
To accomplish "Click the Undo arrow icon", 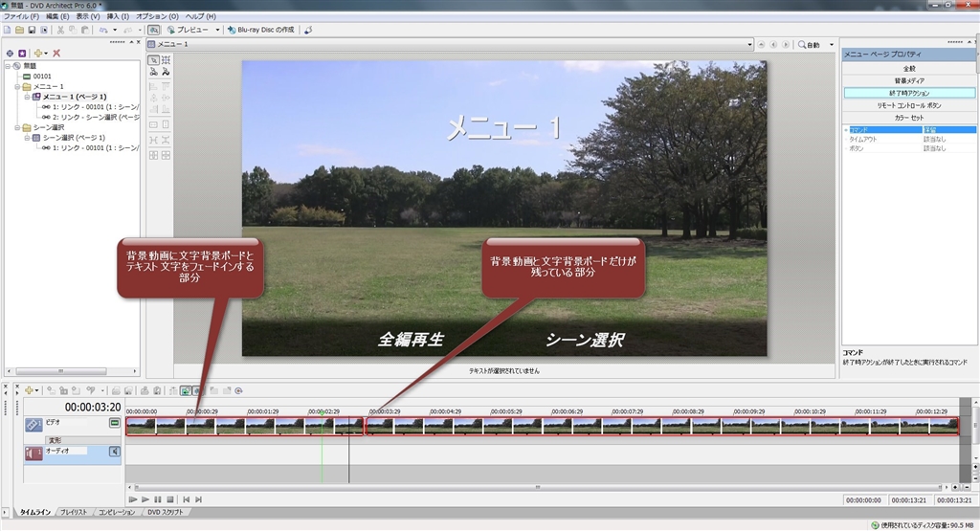I will [103, 30].
